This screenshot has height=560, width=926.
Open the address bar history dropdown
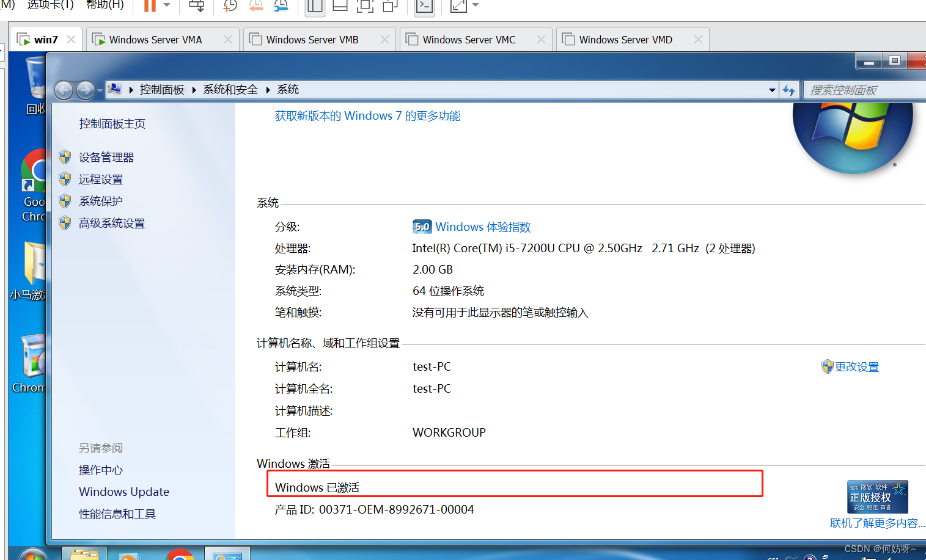tap(772, 90)
